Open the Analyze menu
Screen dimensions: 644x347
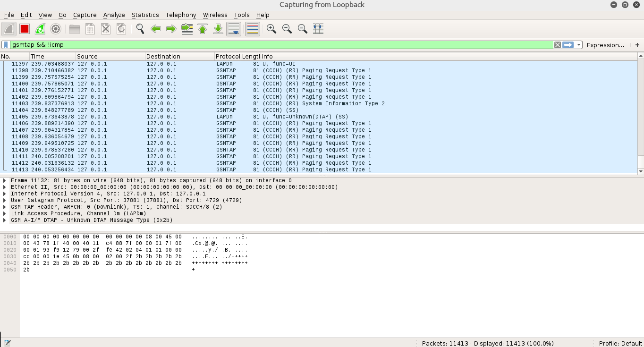[x=114, y=15]
